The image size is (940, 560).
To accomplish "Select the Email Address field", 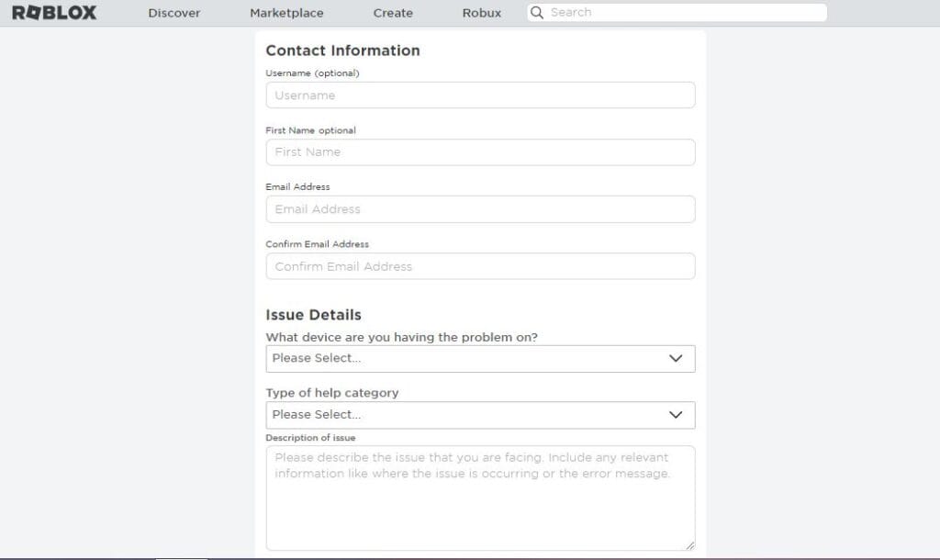I will (480, 209).
